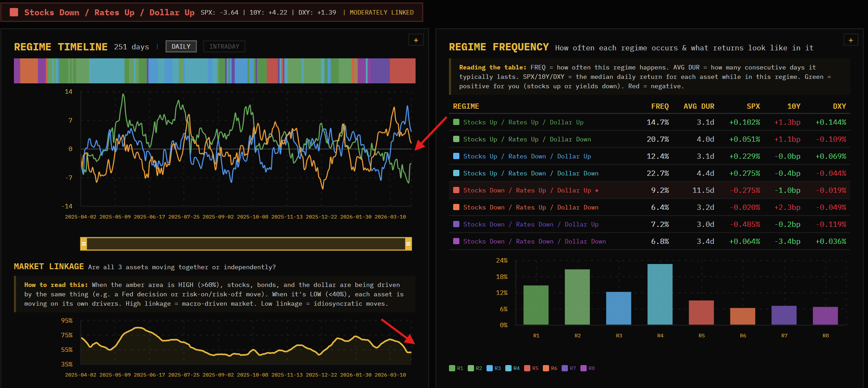Select the Stocks Up / Rates Up / Dollar Down row
The height and width of the screenshot is (388, 868).
pyautogui.click(x=650, y=139)
